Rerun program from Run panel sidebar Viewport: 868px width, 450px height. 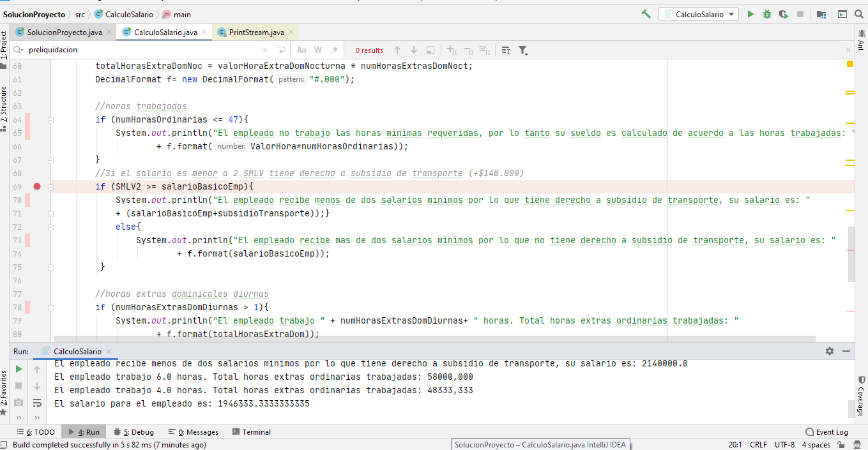tap(19, 369)
